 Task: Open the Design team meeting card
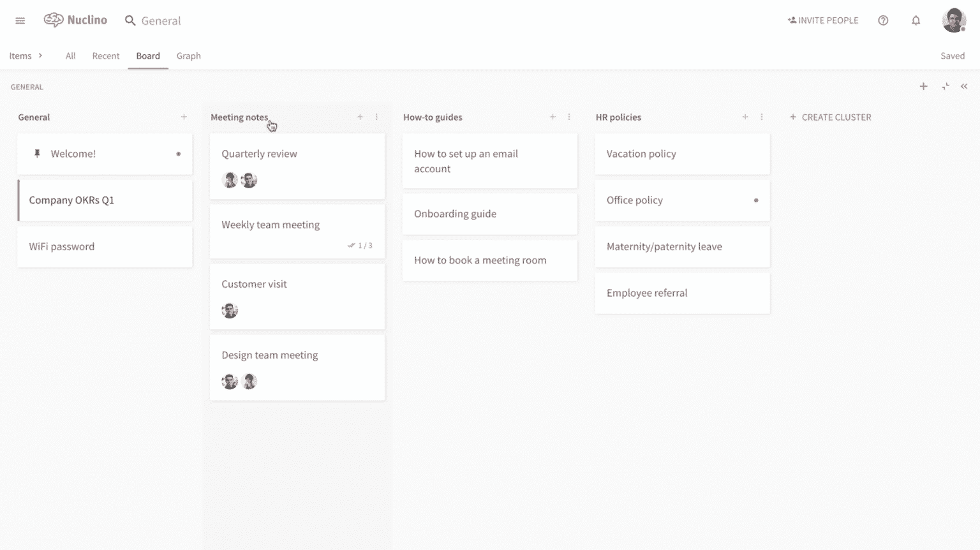[x=297, y=368]
